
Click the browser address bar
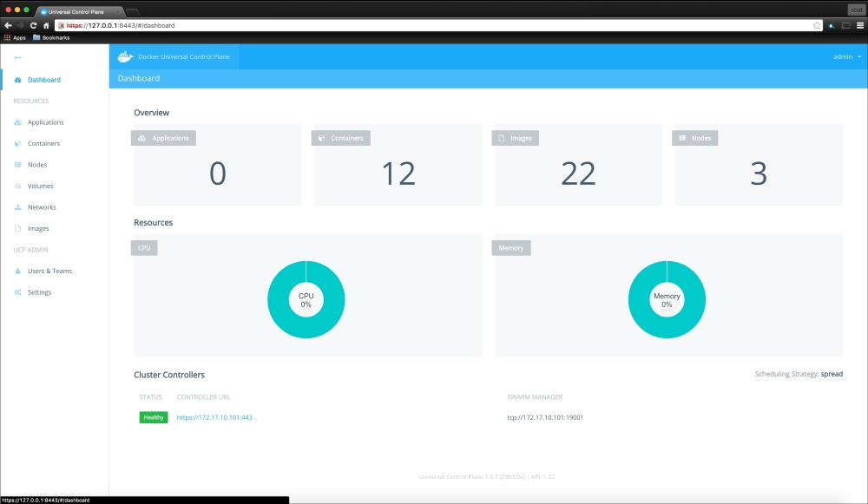click(434, 25)
